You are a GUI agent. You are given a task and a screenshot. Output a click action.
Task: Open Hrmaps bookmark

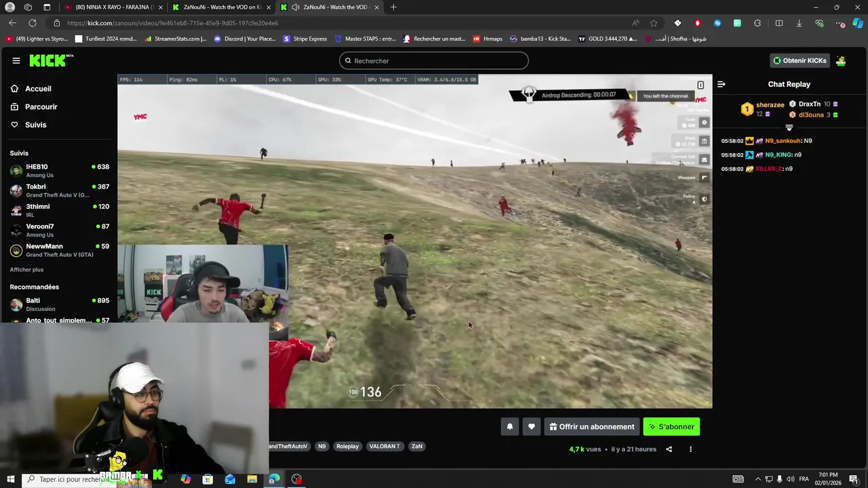[488, 39]
